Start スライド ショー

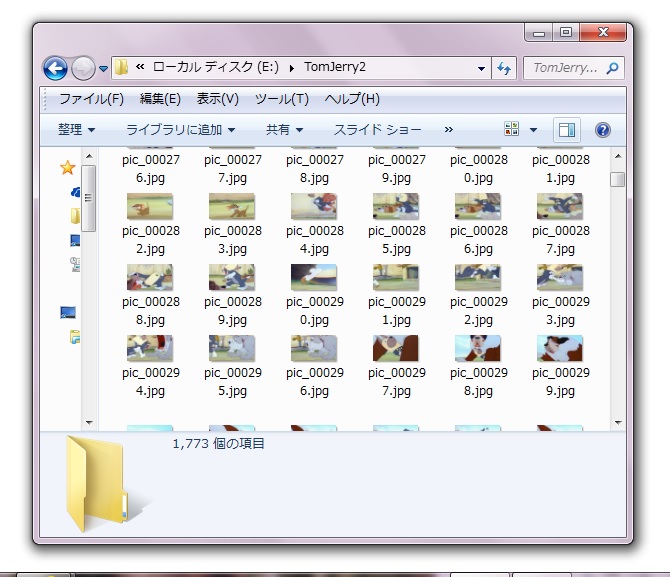pyautogui.click(x=377, y=130)
